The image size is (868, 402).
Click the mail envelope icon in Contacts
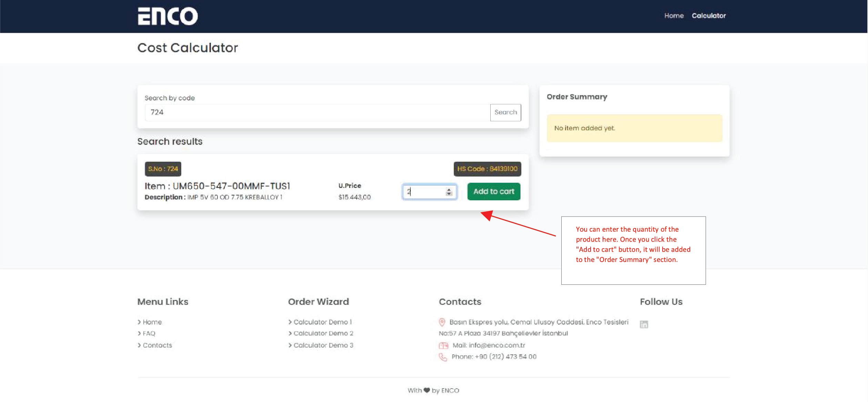pos(443,345)
